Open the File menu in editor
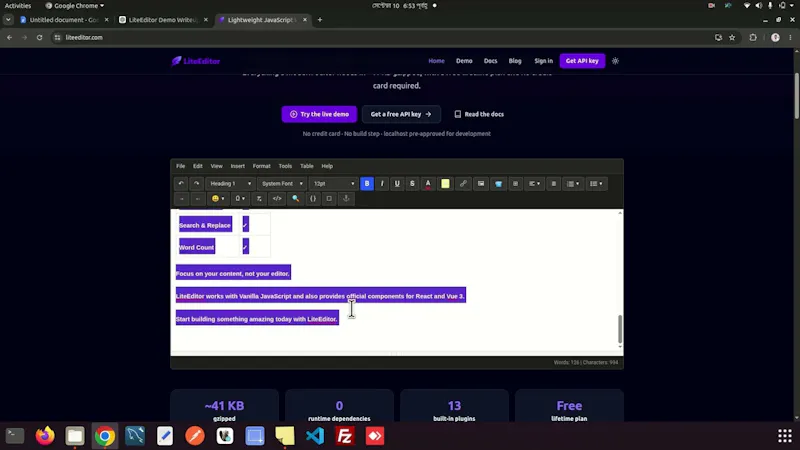 pyautogui.click(x=181, y=166)
